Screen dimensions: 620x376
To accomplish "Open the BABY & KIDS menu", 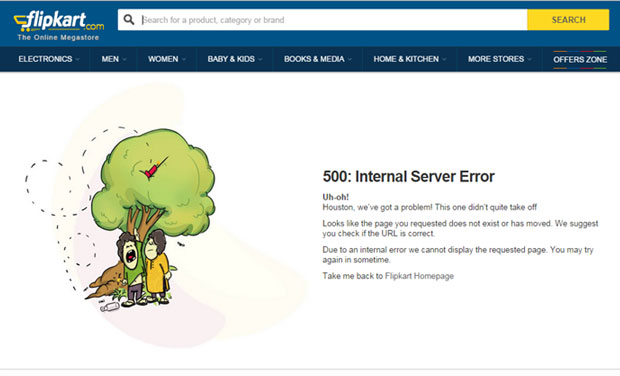I will [x=231, y=59].
